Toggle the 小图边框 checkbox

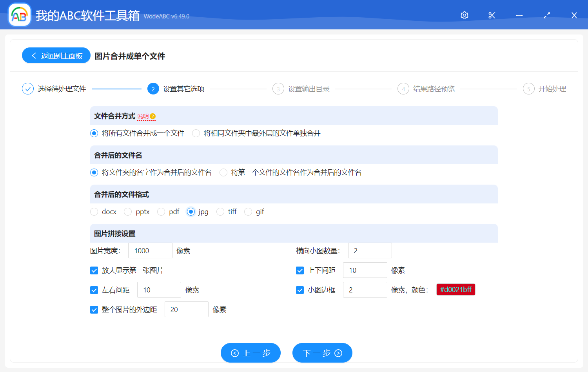(300, 290)
